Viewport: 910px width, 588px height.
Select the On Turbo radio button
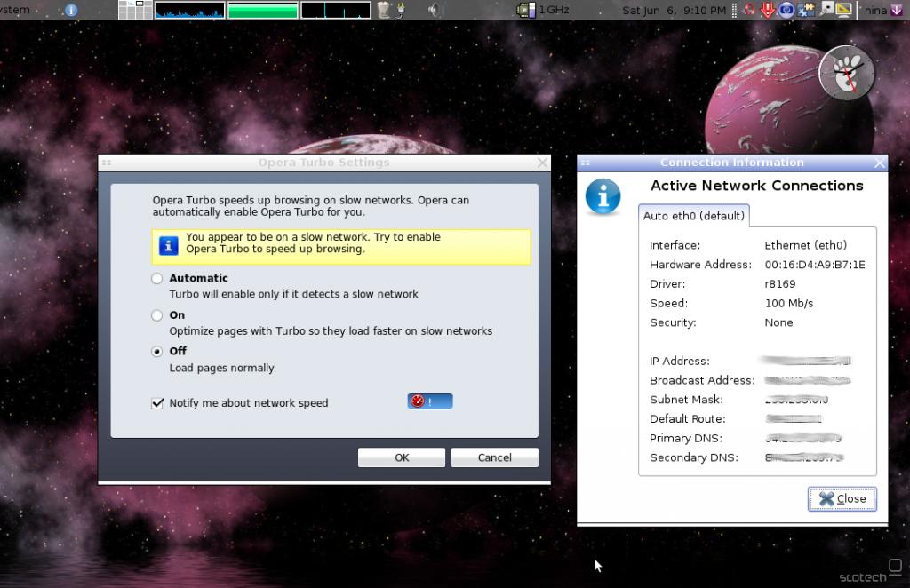[x=156, y=315]
